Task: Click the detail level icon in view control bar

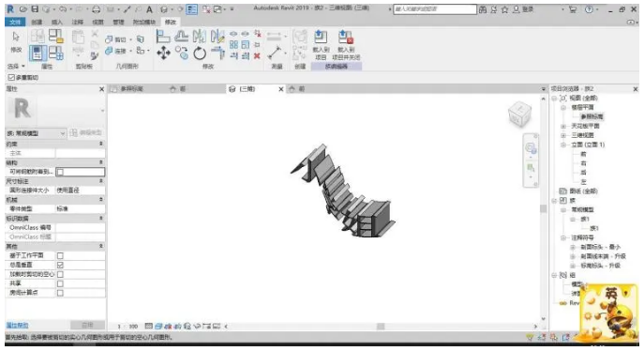Action: (x=149, y=327)
